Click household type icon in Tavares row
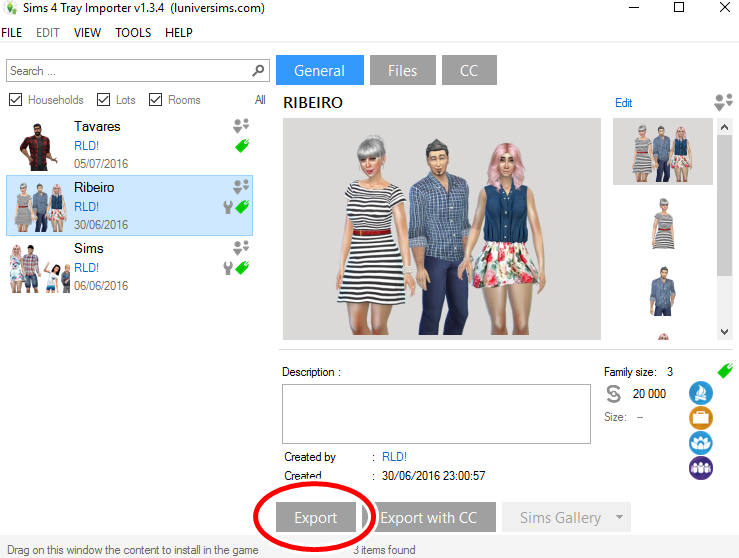Image resolution: width=739 pixels, height=558 pixels. pyautogui.click(x=241, y=126)
